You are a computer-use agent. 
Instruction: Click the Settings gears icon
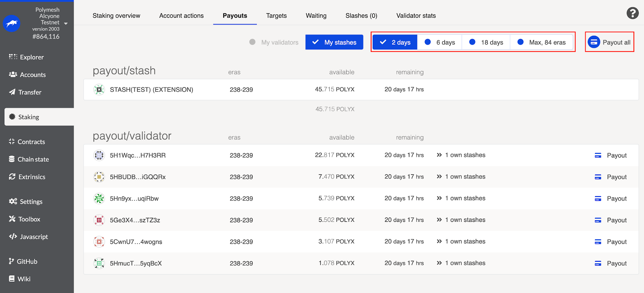[13, 201]
